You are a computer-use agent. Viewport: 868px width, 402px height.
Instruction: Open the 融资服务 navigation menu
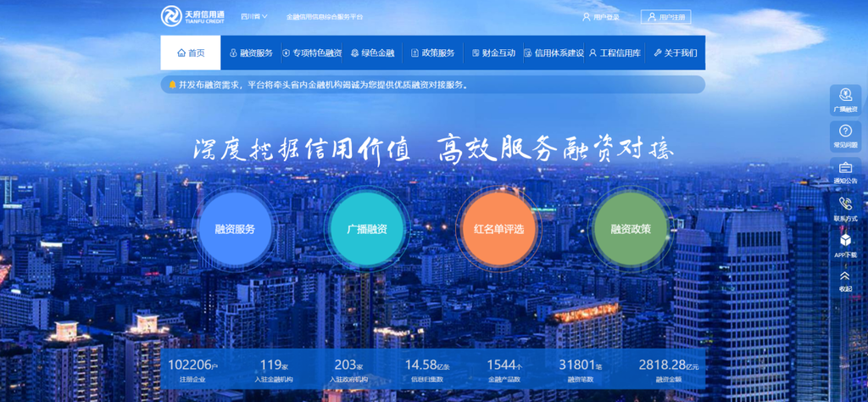252,53
